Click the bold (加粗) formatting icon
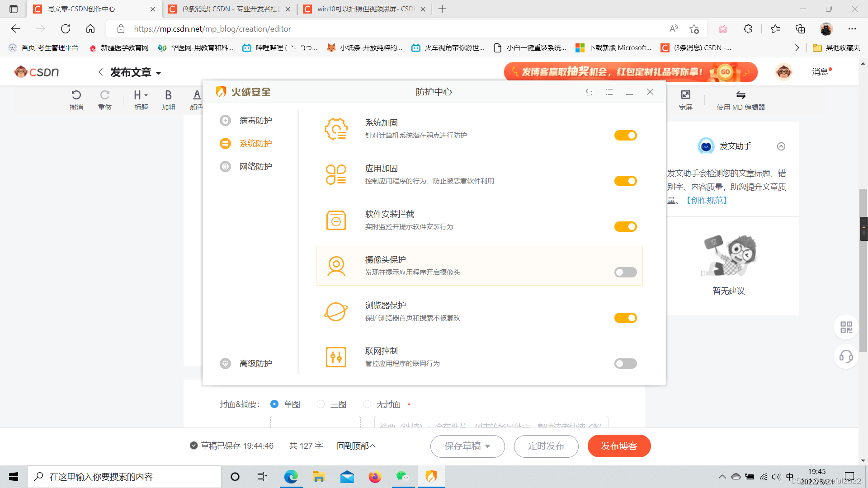Viewport: 868px width, 488px height. 168,95
